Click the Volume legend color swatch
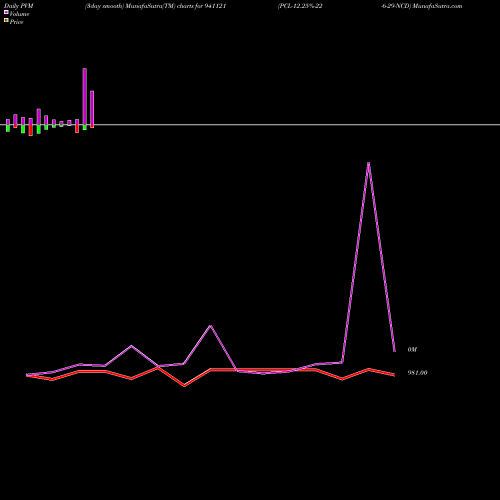This screenshot has width=500, height=500. point(6,12)
